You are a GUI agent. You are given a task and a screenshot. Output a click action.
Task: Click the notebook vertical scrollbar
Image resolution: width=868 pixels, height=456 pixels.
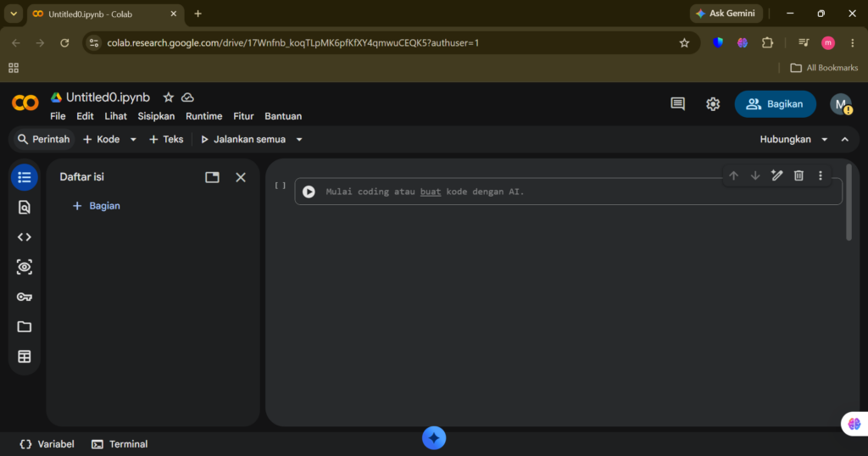(849, 203)
